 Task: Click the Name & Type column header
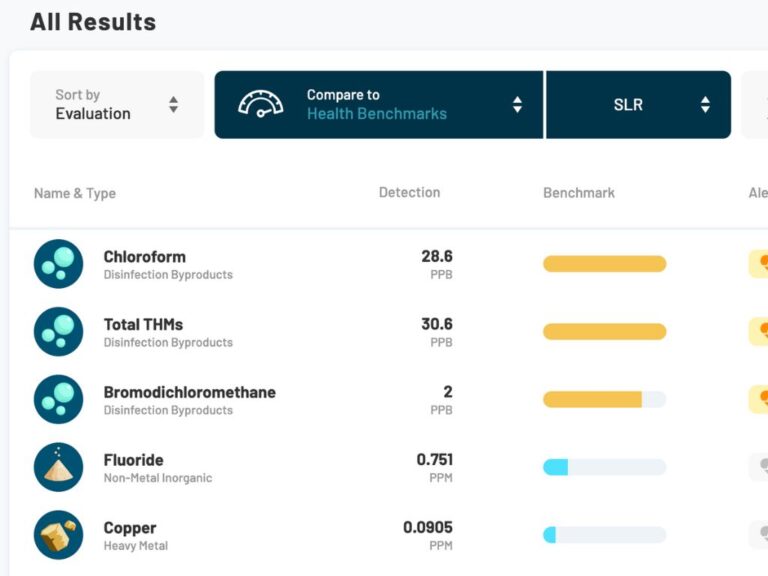[x=75, y=193]
